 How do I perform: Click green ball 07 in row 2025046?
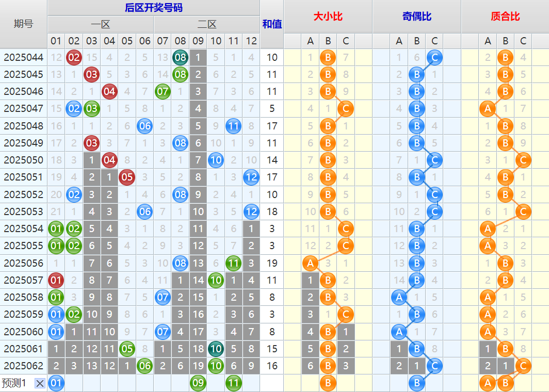pos(163,92)
